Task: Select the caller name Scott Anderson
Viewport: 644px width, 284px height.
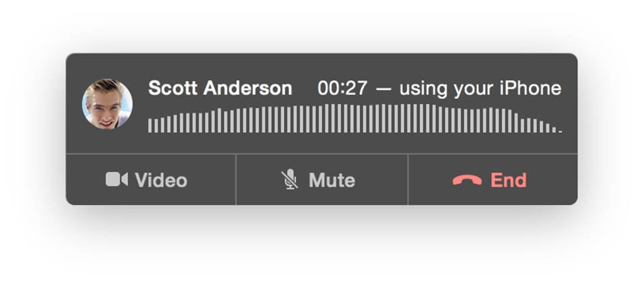Action: tap(220, 89)
